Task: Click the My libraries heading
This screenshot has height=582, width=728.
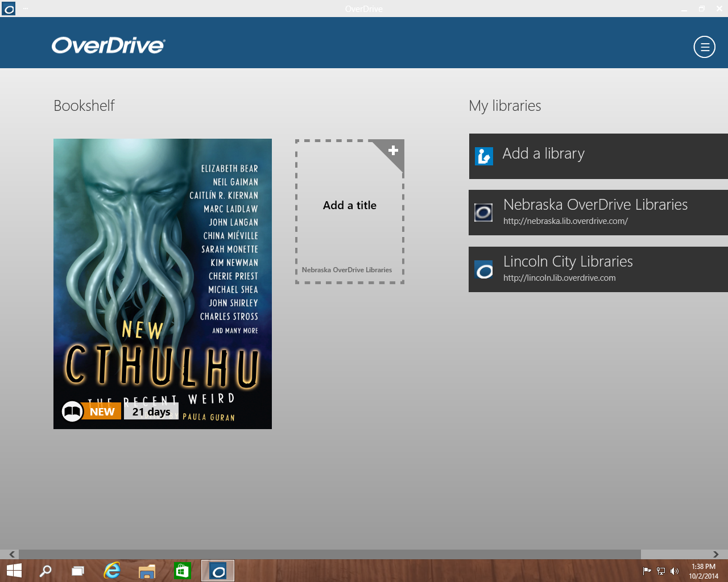Action: (x=505, y=106)
